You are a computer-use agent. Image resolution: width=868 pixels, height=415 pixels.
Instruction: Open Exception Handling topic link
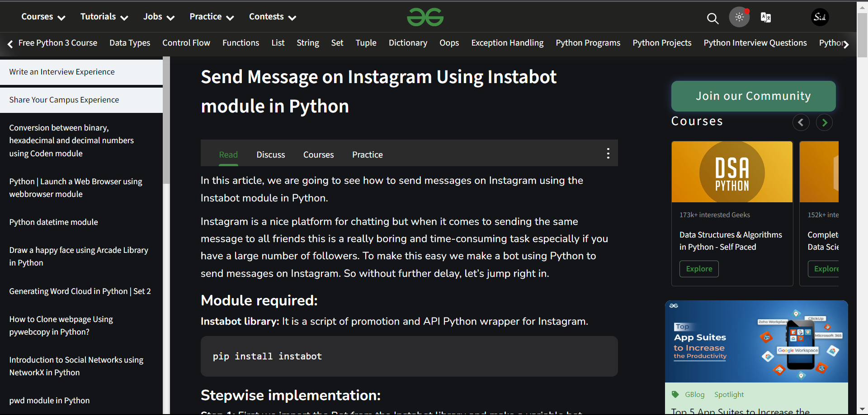(508, 43)
